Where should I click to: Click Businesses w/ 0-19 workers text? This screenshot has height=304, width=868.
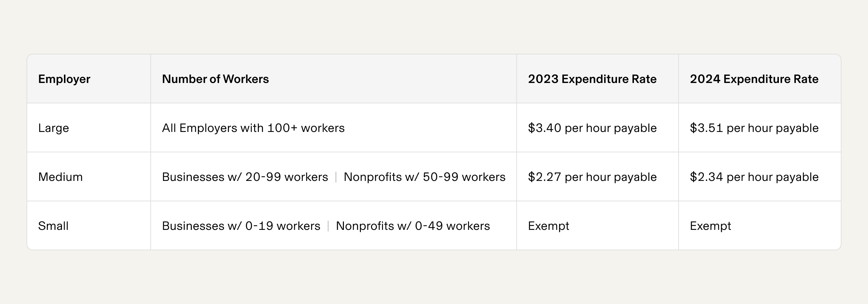coord(241,226)
